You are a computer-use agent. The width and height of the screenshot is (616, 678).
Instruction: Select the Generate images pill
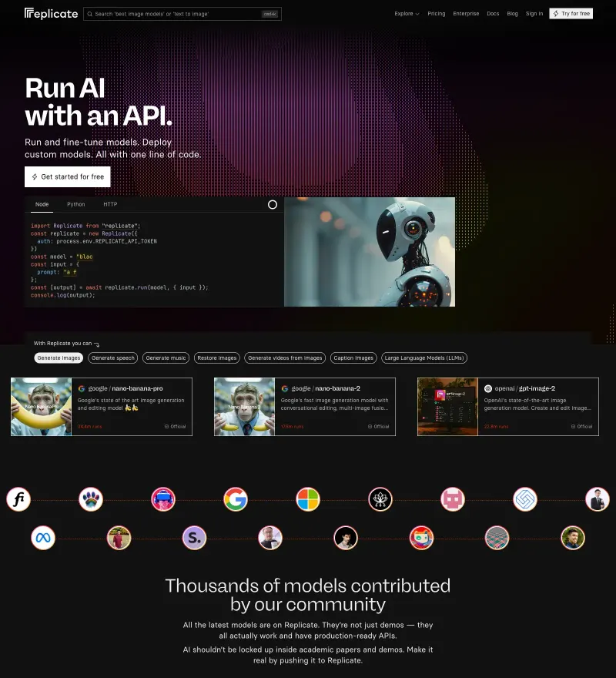(59, 358)
